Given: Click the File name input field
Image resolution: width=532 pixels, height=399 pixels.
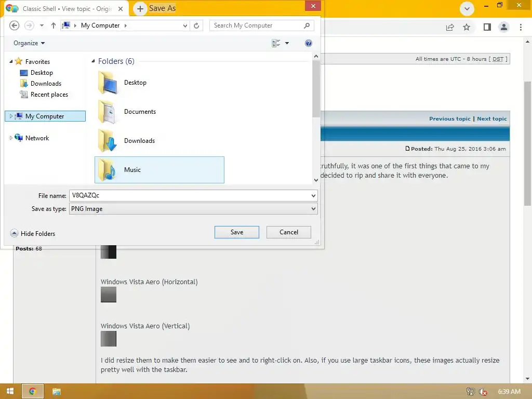Looking at the screenshot, I should [190, 195].
